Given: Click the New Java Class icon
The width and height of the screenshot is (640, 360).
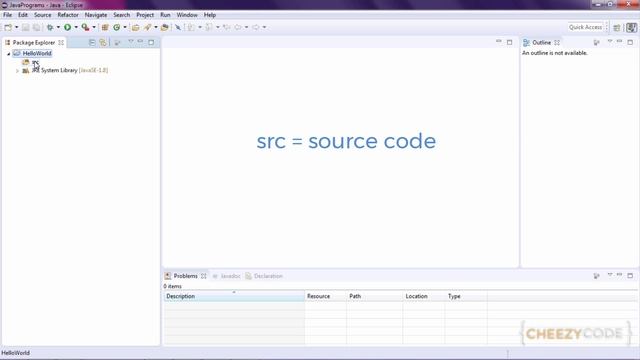Looking at the screenshot, I should pyautogui.click(x=117, y=27).
